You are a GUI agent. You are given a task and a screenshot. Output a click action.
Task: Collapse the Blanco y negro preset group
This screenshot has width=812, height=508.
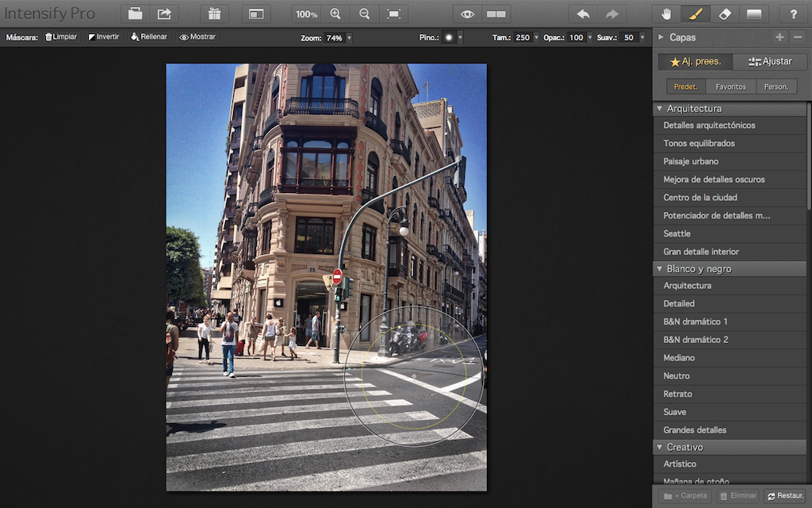[x=660, y=269]
